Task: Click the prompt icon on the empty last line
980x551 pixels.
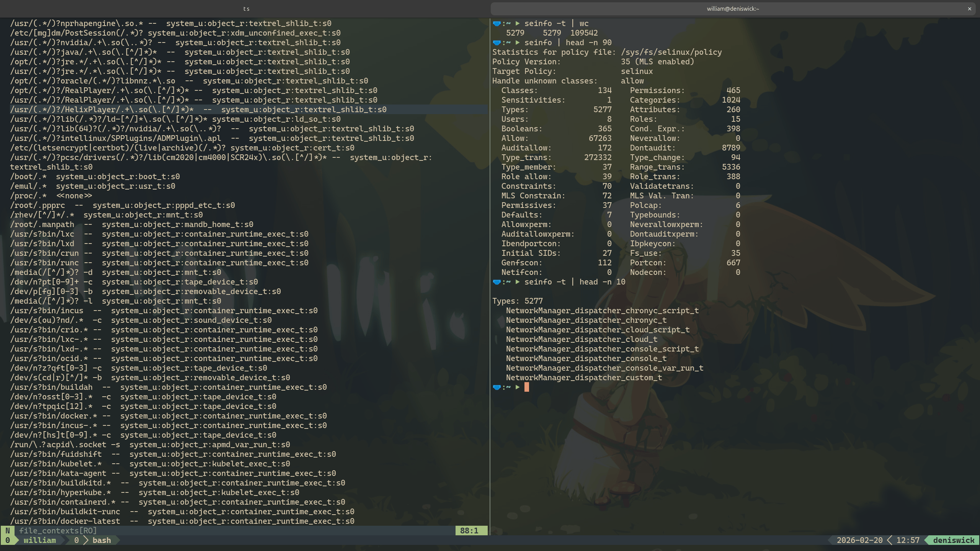Action: click(x=497, y=387)
